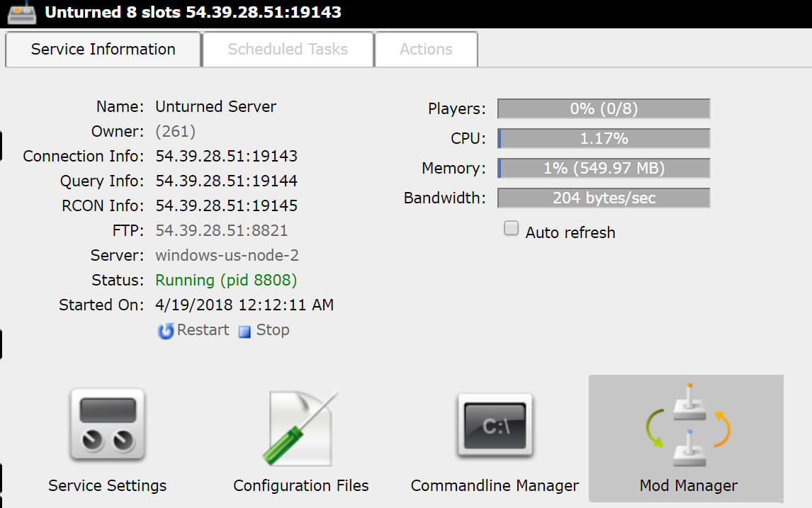Click the blue Stop square icon
This screenshot has height=508, width=812.
click(244, 332)
